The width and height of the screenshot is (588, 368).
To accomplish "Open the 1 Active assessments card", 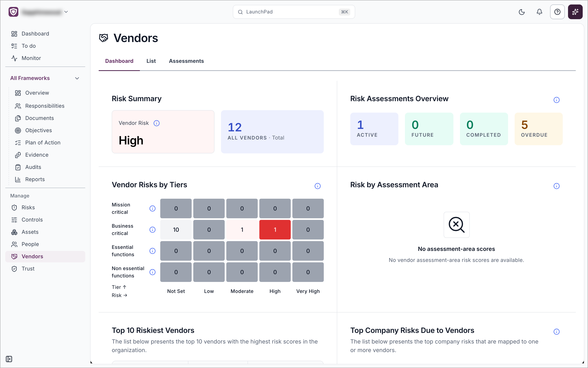I will [374, 129].
